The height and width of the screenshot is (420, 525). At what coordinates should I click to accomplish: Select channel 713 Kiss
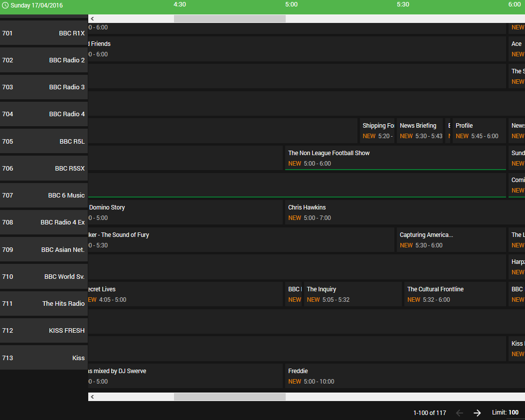click(44, 358)
